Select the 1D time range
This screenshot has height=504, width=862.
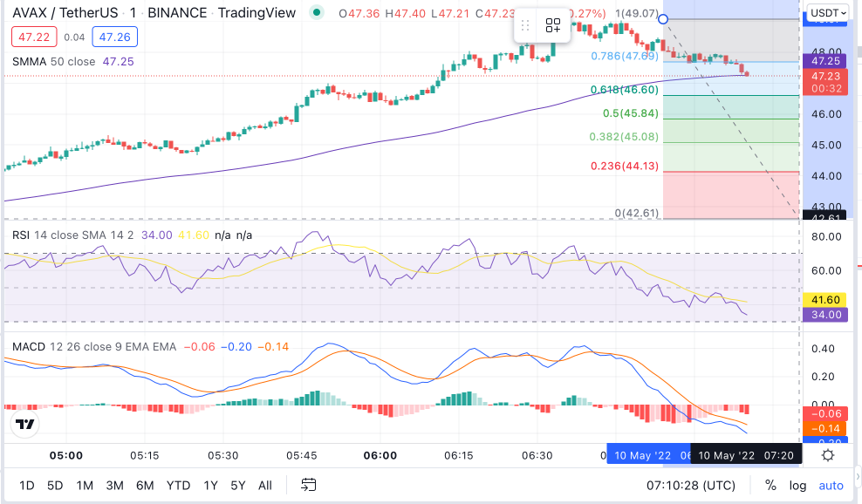click(x=27, y=486)
